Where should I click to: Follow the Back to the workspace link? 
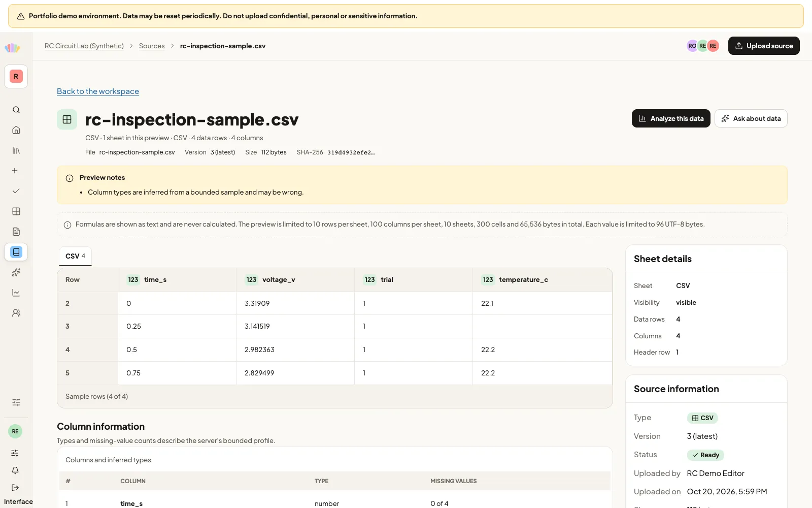click(x=98, y=91)
